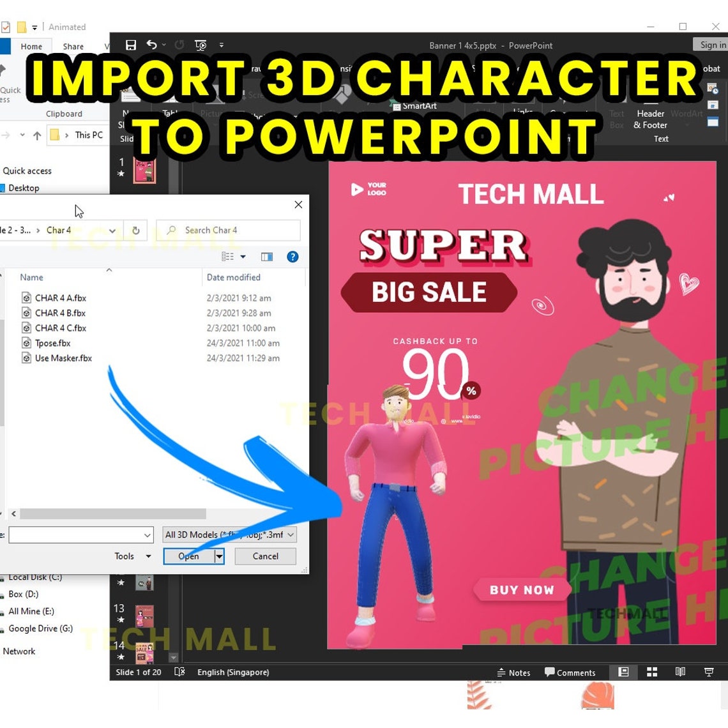
Task: Open Slide Sorter view from the status bar
Action: [652, 672]
